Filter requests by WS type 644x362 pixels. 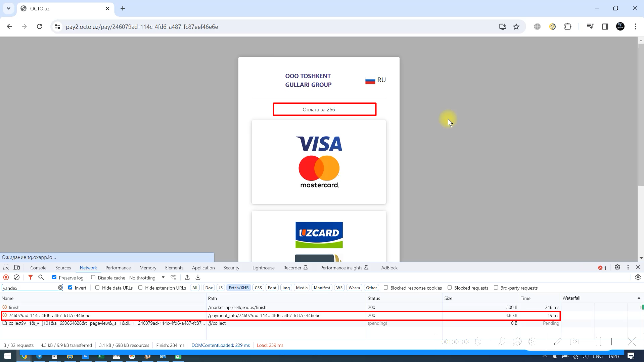coord(339,288)
